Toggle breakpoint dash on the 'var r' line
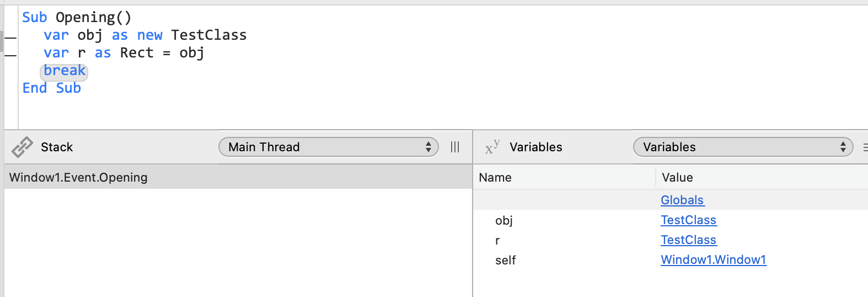The height and width of the screenshot is (297, 868). click(10, 55)
